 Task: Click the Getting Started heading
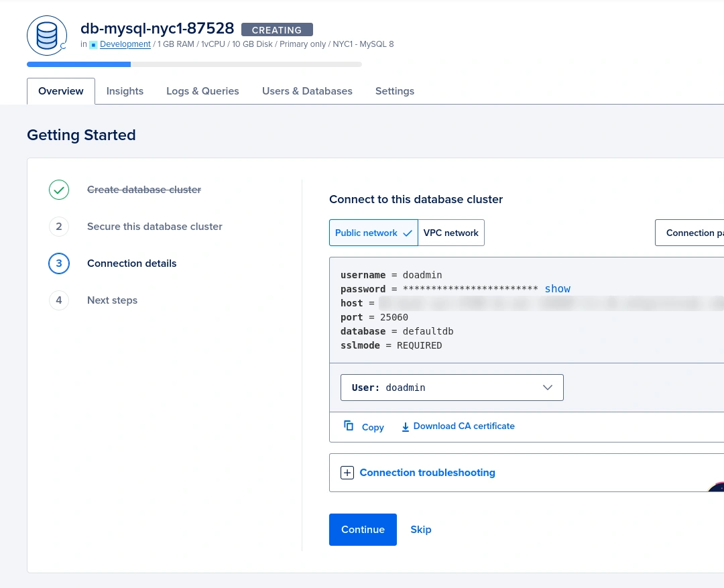coord(81,135)
